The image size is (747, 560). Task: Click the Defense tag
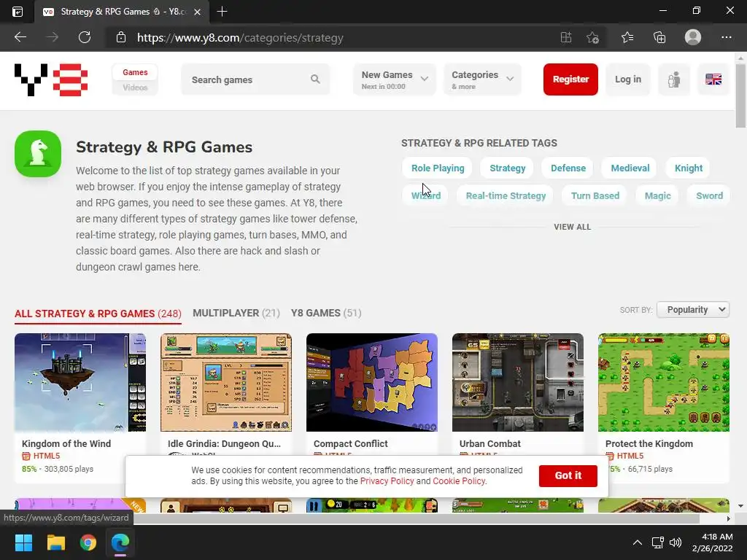568,168
